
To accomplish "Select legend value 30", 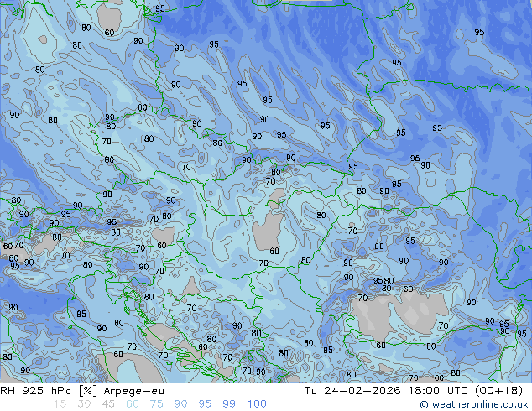I will 84,404.
